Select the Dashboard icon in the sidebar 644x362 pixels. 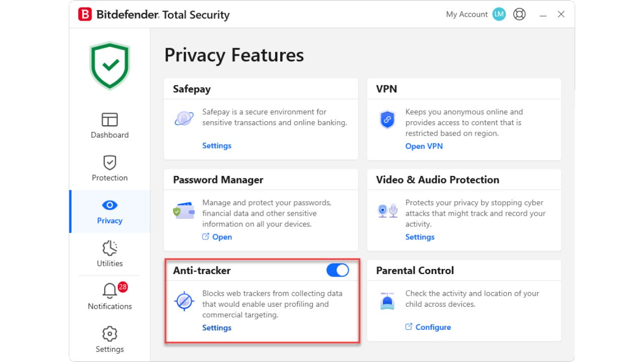109,120
